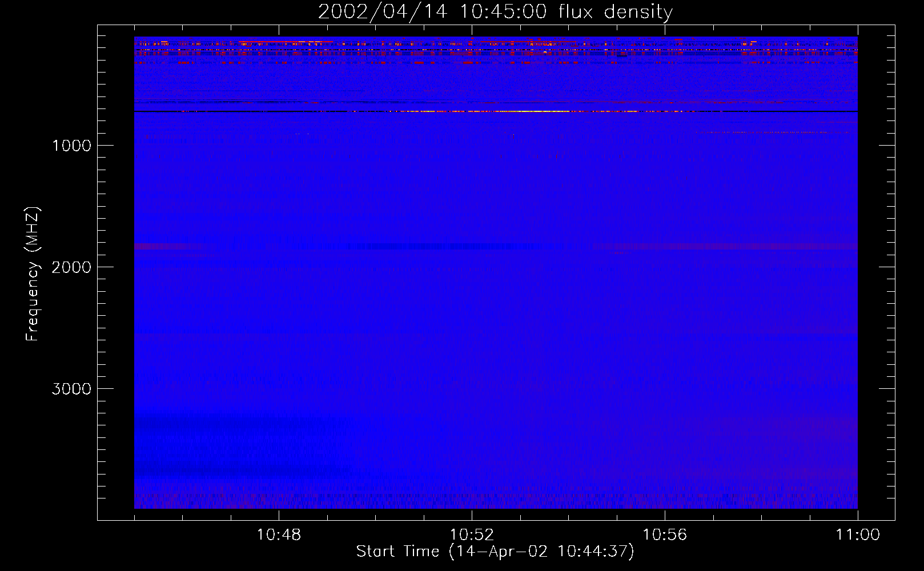Click the 11:00 time tick label

858,535
